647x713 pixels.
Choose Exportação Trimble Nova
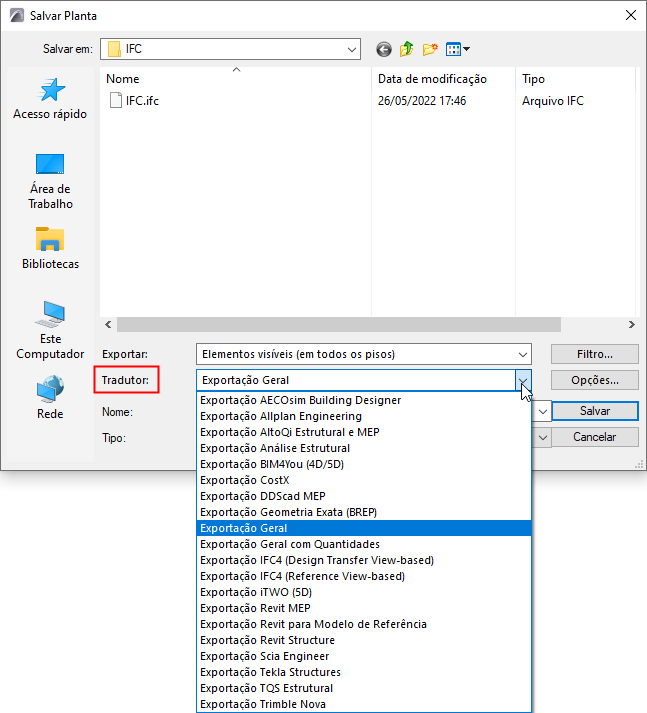click(x=364, y=704)
